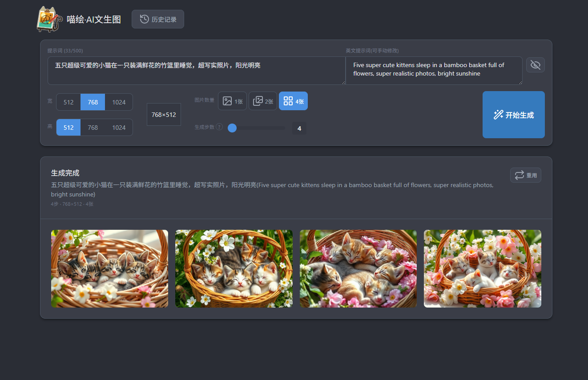Click the help icon beside 生成步数
588x380 pixels.
pos(219,127)
